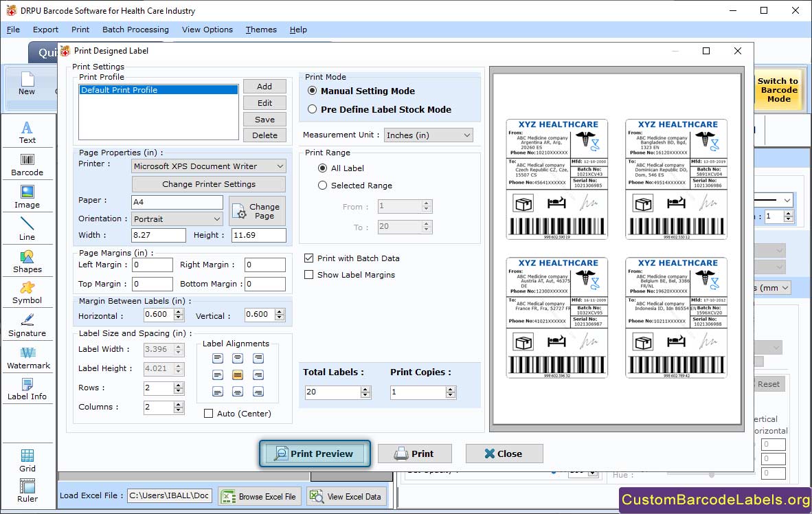Click the Vertical margin spinner arrows
Viewport: 812px width, 514px height.
[280, 315]
